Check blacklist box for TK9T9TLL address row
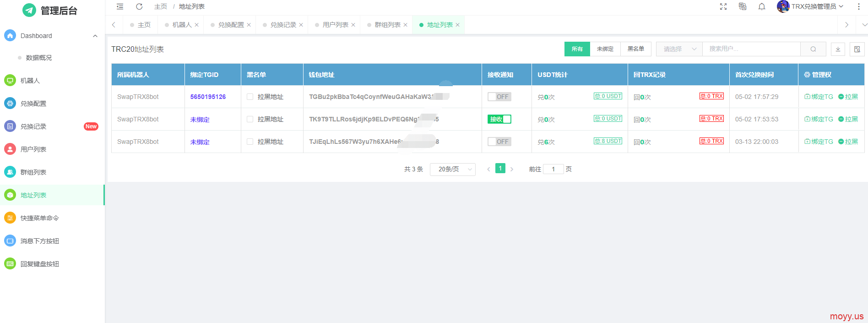The image size is (868, 323). [x=250, y=119]
